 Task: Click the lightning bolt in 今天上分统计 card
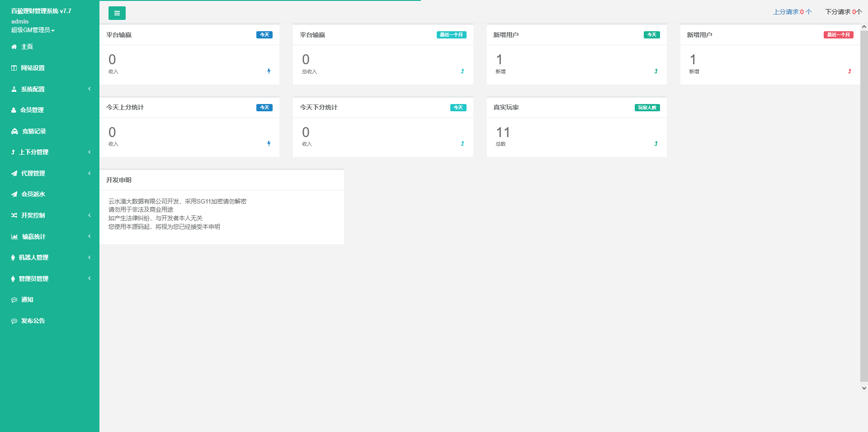click(269, 143)
